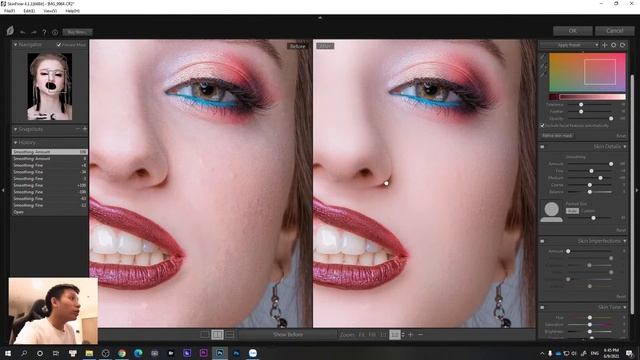Select the second eyedropper beside the color map
Screen dimensions: 640x360
coord(542,67)
